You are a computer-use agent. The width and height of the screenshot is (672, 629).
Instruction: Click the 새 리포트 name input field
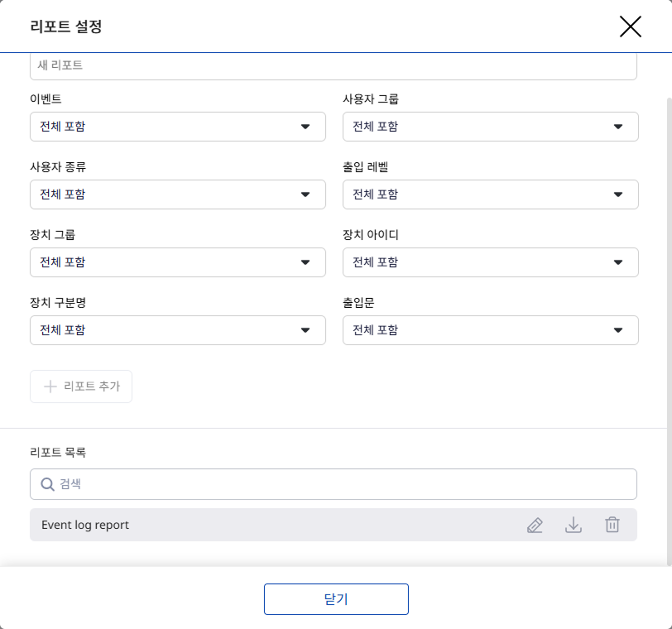pos(333,65)
